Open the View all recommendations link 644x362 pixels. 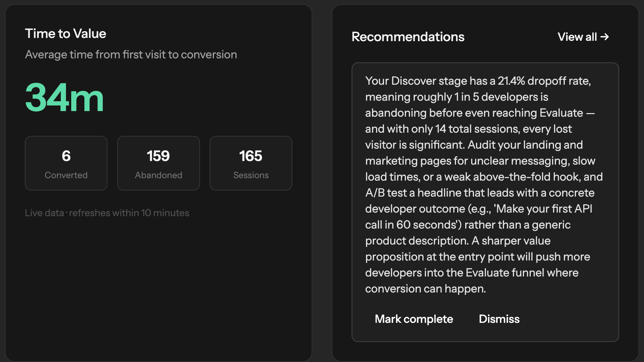(578, 37)
